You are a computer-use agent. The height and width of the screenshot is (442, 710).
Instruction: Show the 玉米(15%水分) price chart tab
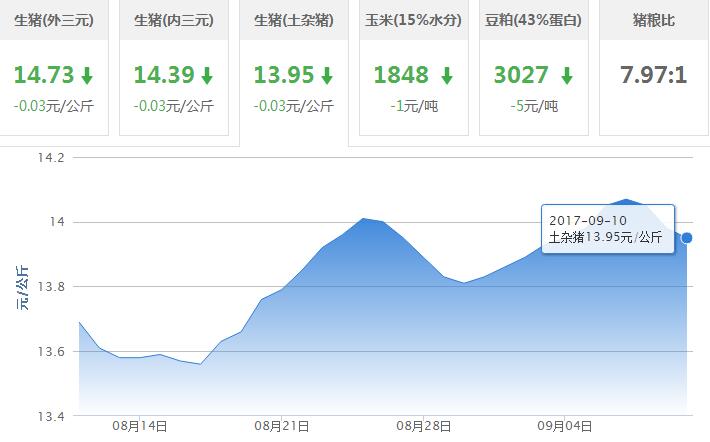(x=414, y=20)
